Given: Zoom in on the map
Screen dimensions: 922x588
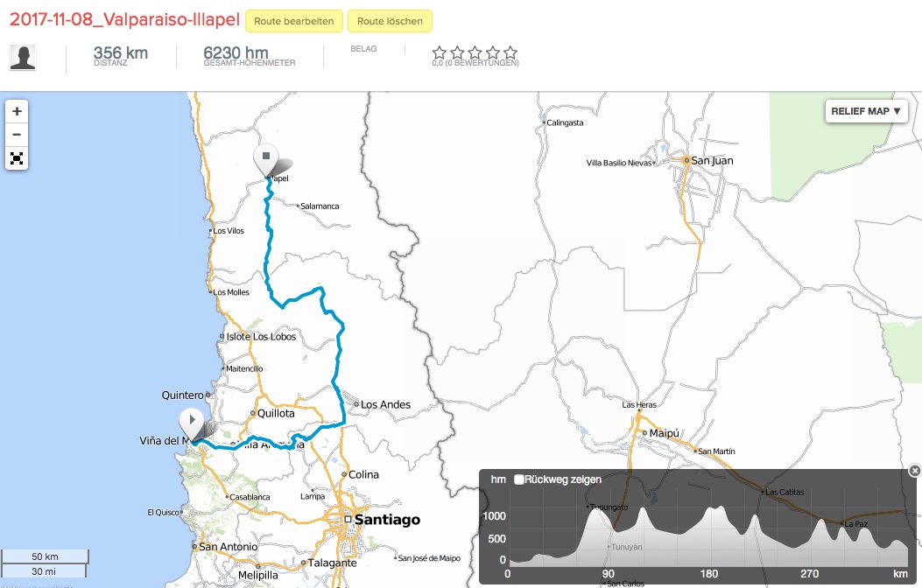Looking at the screenshot, I should [x=17, y=112].
